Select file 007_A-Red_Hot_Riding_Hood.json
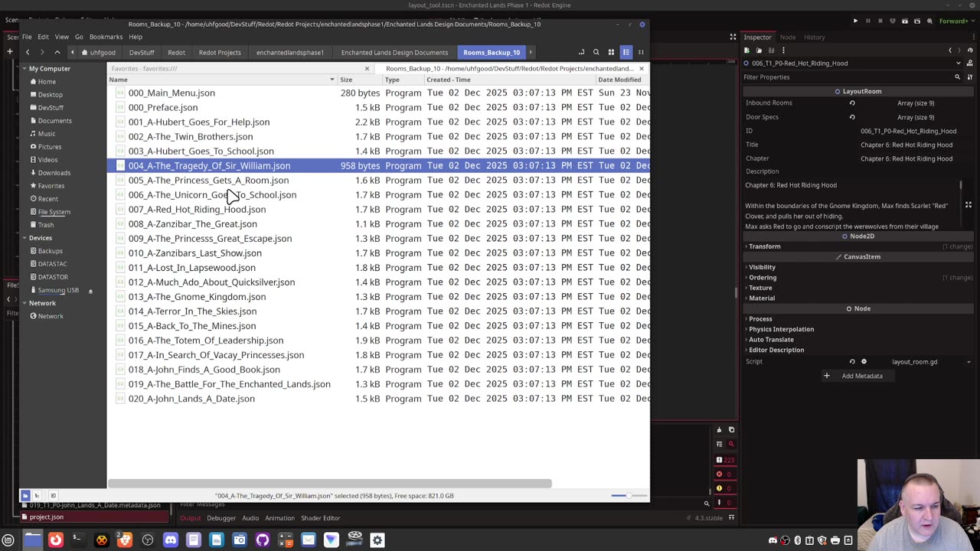The width and height of the screenshot is (980, 551). point(197,209)
